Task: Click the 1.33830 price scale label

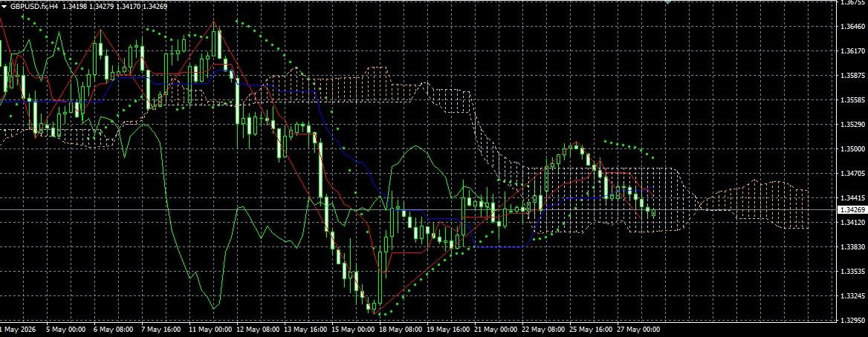Action: (x=852, y=246)
